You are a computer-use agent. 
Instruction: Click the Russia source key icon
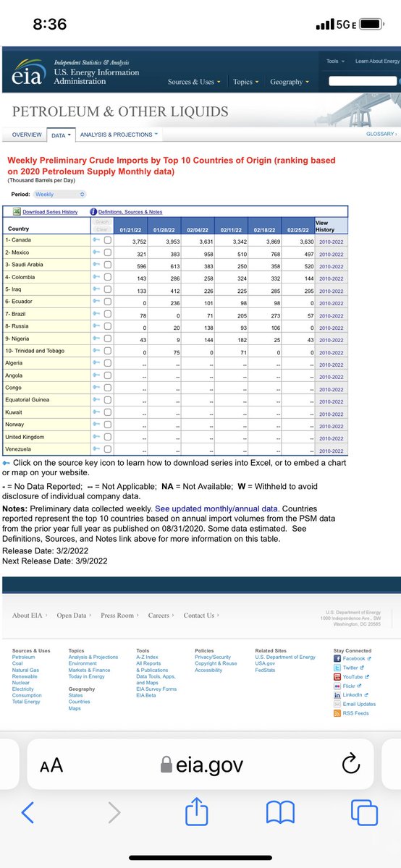pos(96,327)
